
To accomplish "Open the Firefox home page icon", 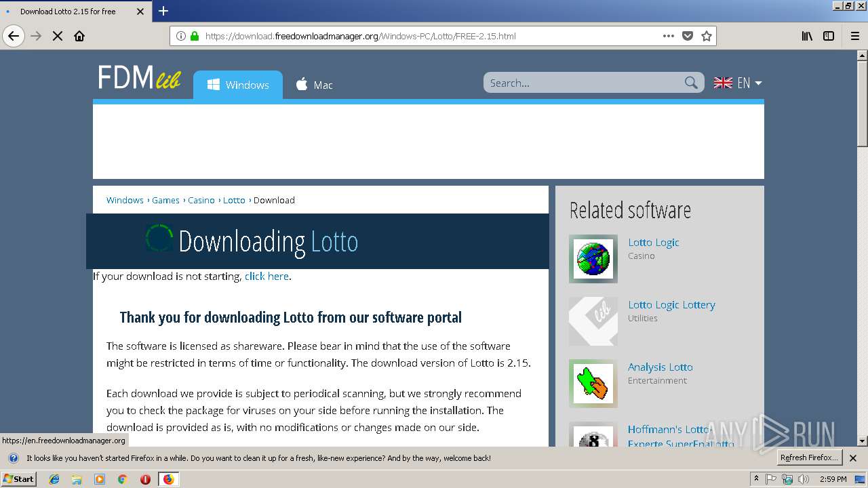I will (x=79, y=36).
